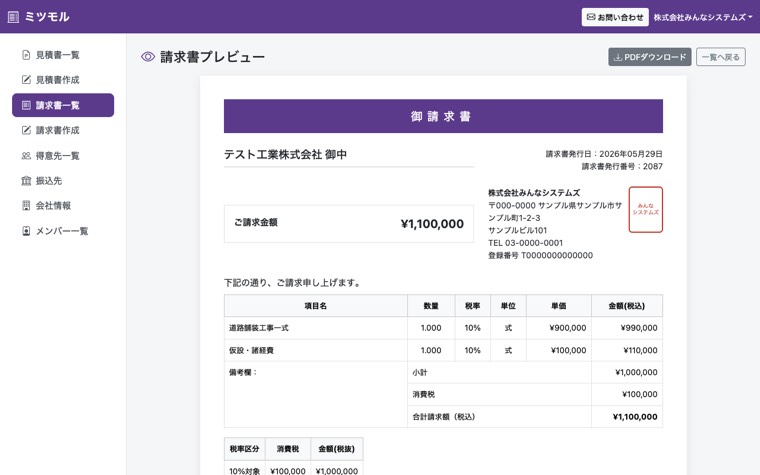
Task: Click the 税率 column header
Action: (x=473, y=306)
